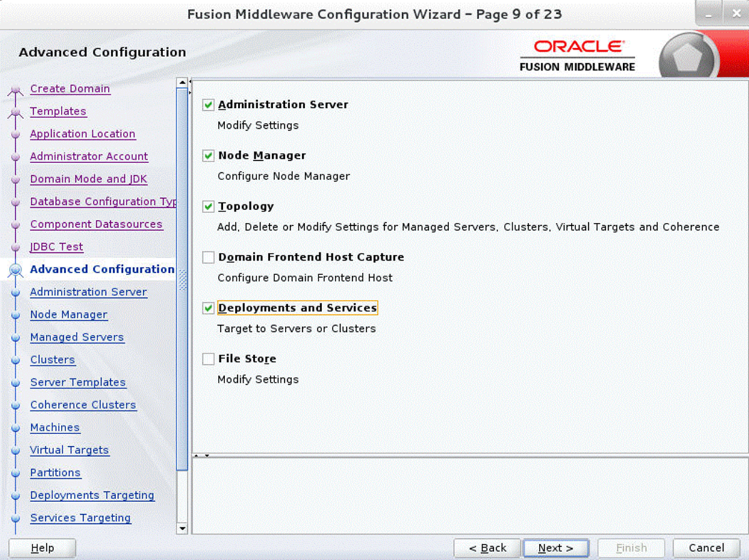Click the sidebar scrollbar down arrow
This screenshot has height=560, width=749.
point(182,529)
